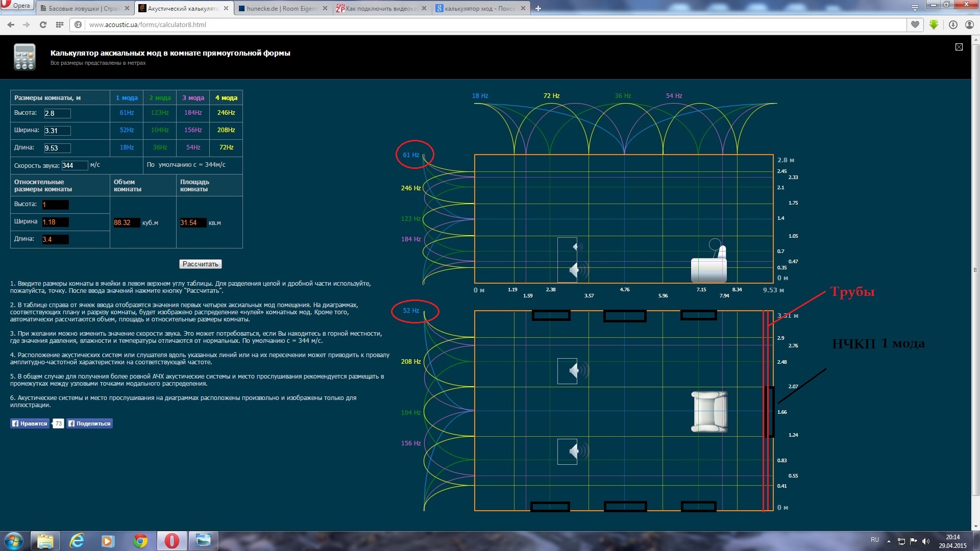Screen dimensions: 980x551
Task: Open Speed Dial grid icon
Action: [60, 24]
